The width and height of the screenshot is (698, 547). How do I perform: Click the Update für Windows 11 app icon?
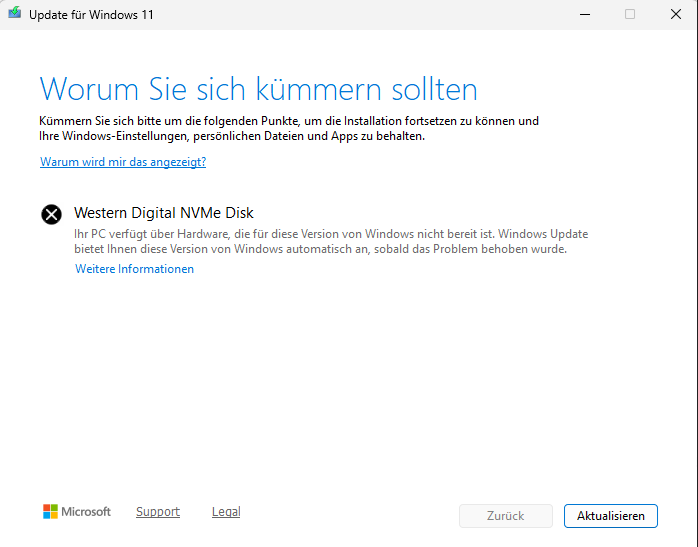tap(13, 15)
